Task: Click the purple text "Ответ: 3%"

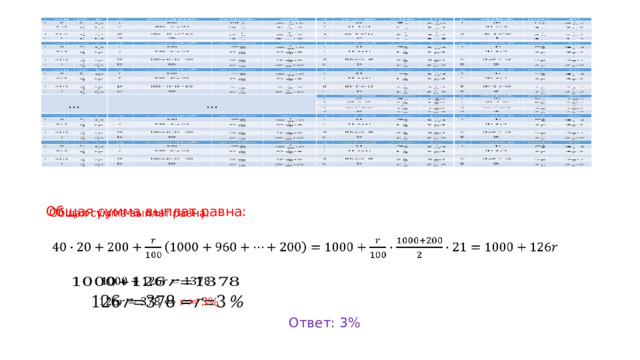Action: (x=324, y=323)
